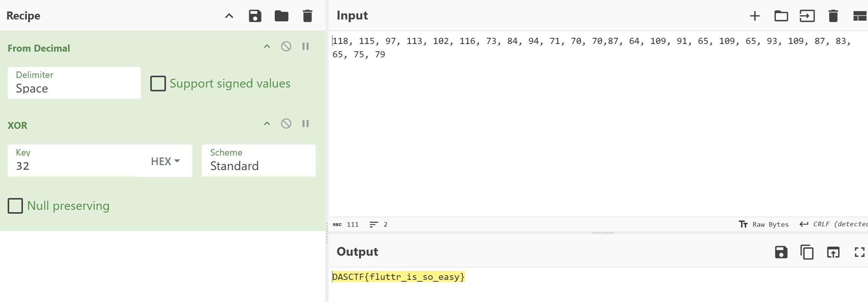Image resolution: width=868 pixels, height=302 pixels.
Task: Replace input with output
Action: tap(833, 252)
